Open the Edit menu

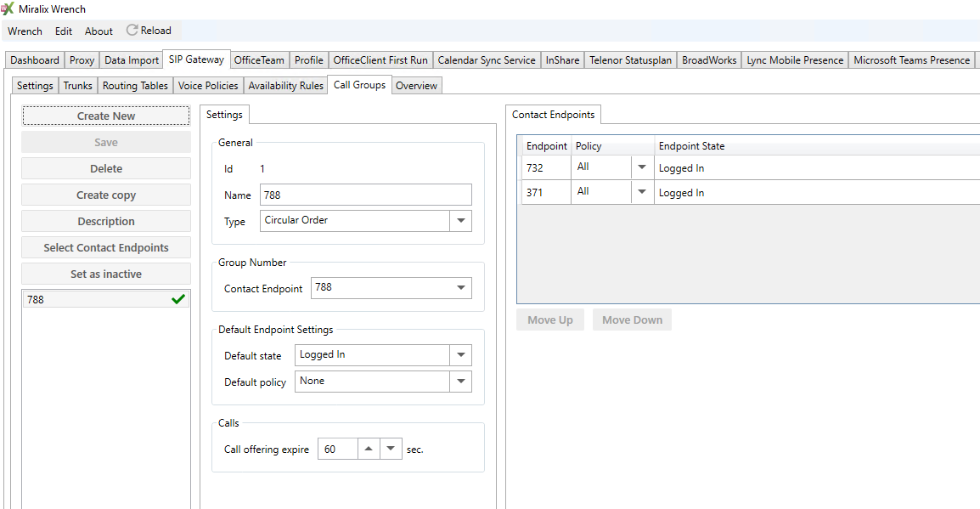point(63,31)
